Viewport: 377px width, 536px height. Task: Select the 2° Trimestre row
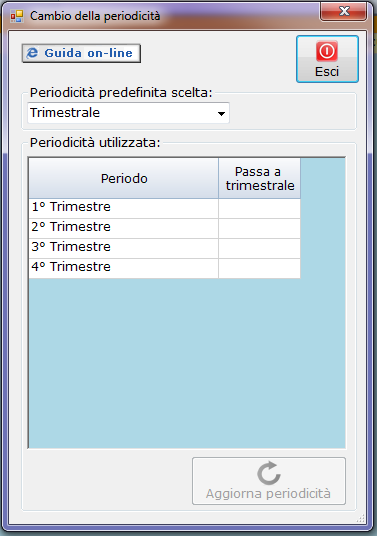(x=124, y=228)
